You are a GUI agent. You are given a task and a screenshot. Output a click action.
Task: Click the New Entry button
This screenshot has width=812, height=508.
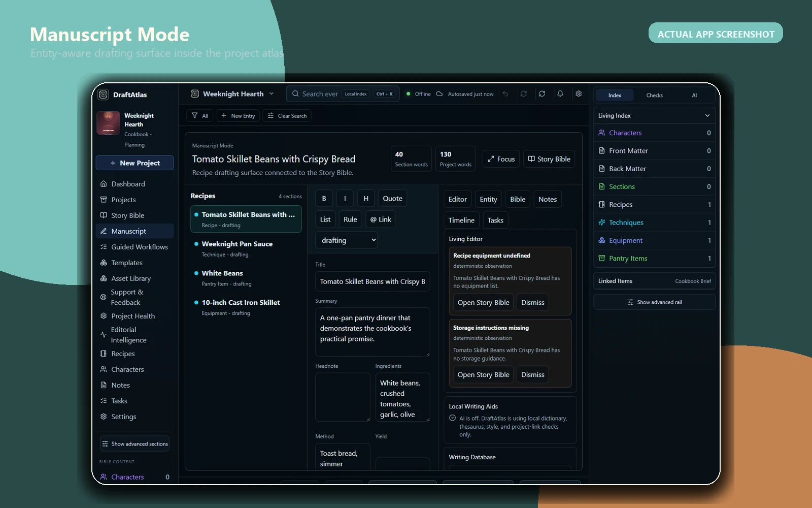[238, 116]
